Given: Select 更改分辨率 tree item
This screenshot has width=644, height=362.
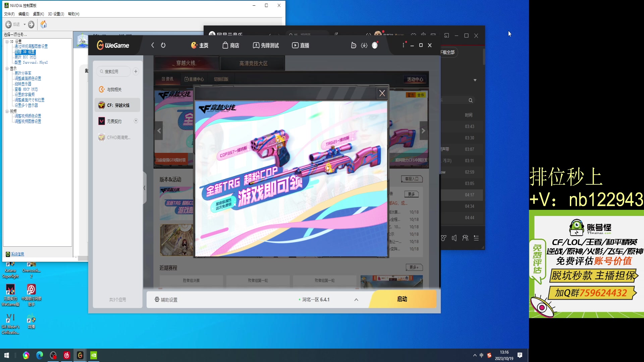Looking at the screenshot, I should click(23, 73).
